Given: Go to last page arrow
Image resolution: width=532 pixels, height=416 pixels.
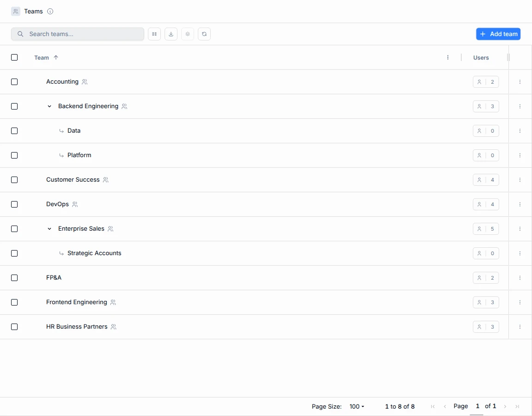Looking at the screenshot, I should coord(517,406).
